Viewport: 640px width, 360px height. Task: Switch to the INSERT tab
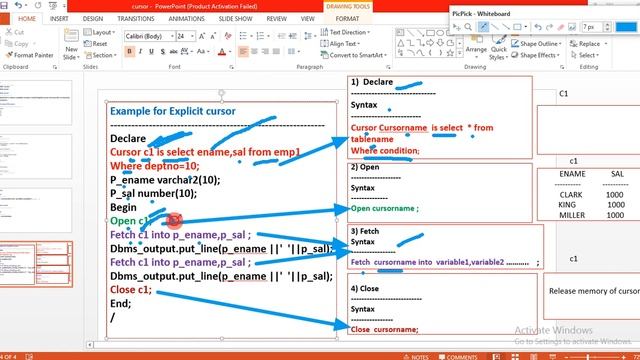coord(59,19)
